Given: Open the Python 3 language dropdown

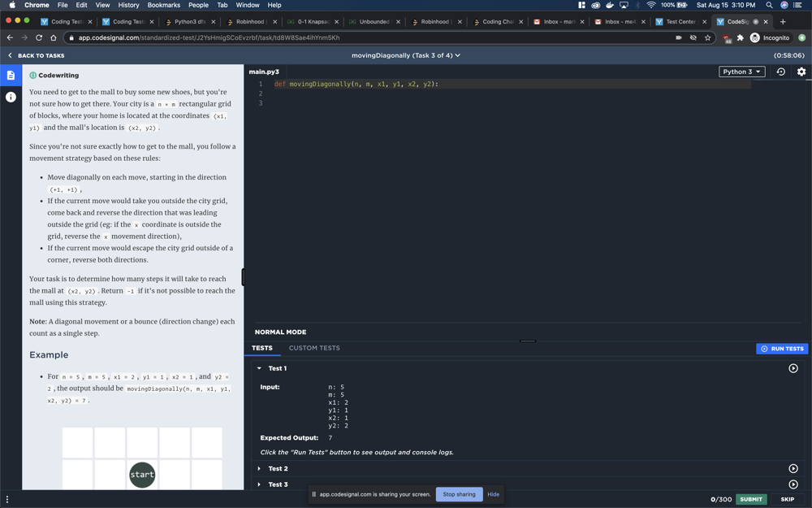Looking at the screenshot, I should coord(741,72).
